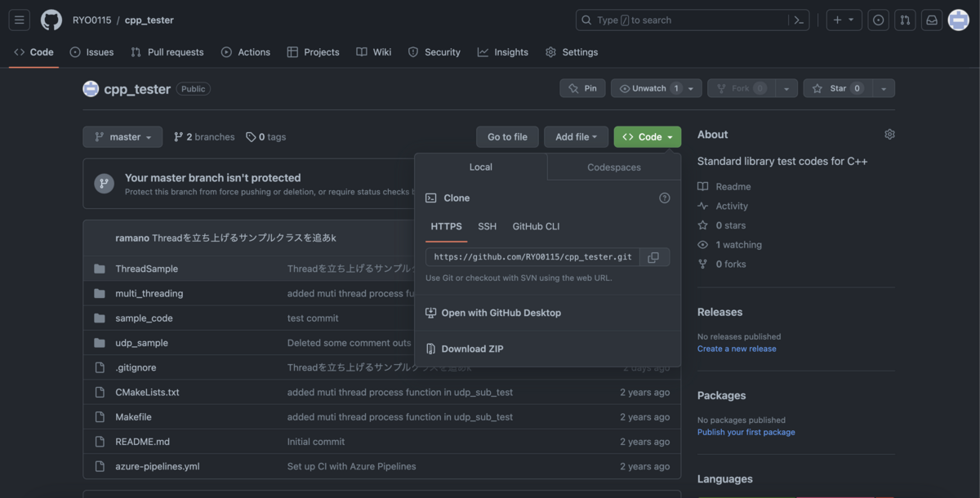Open the master branch selector dropdown
Screen dimensions: 980x498
(x=122, y=137)
